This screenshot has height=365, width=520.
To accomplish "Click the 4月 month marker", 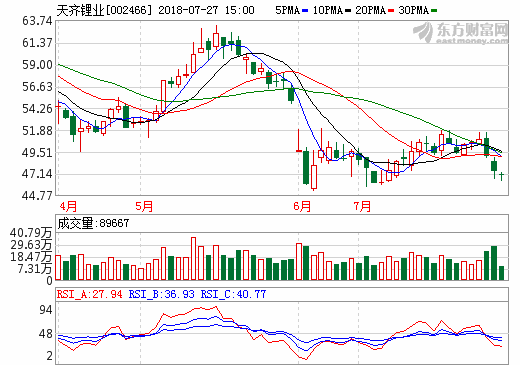I will (68, 206).
